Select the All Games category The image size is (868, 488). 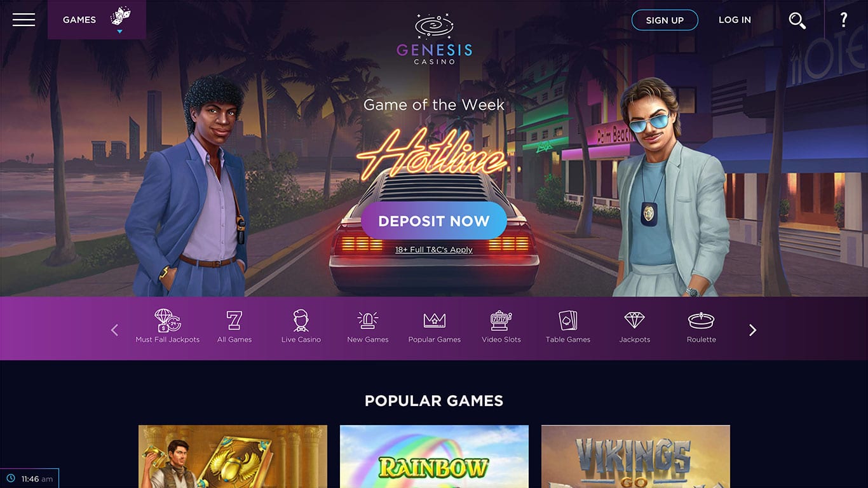tap(234, 327)
